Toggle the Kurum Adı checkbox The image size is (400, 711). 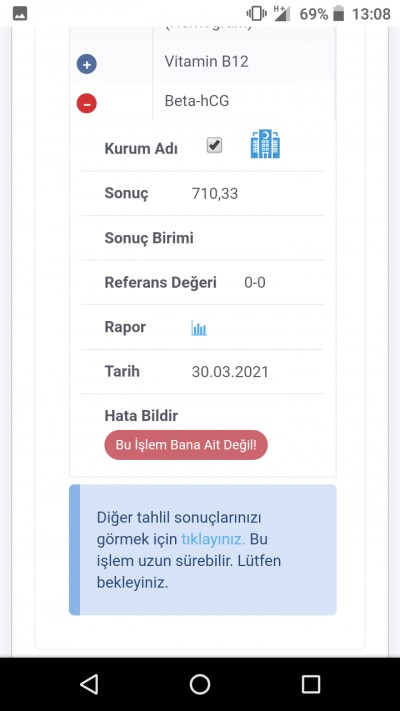coord(214,146)
